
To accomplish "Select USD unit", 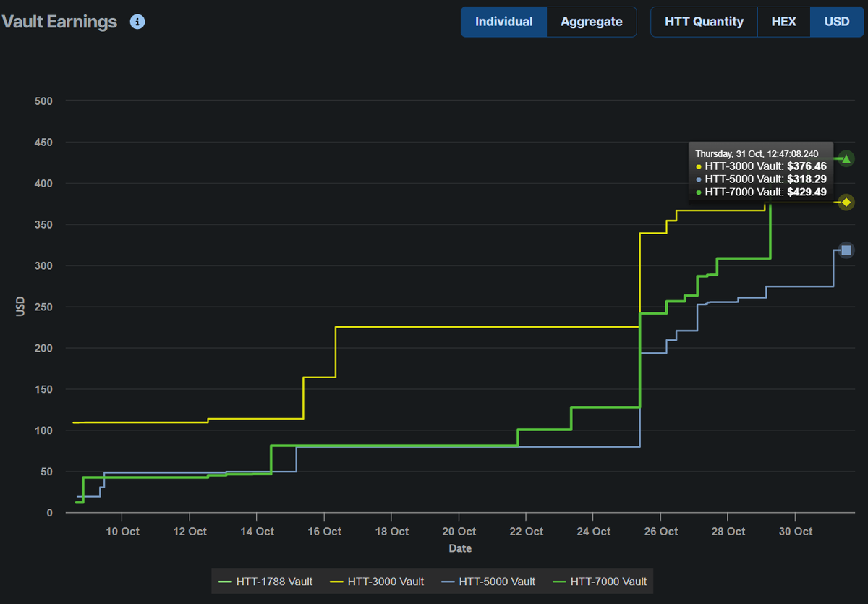I will (837, 22).
